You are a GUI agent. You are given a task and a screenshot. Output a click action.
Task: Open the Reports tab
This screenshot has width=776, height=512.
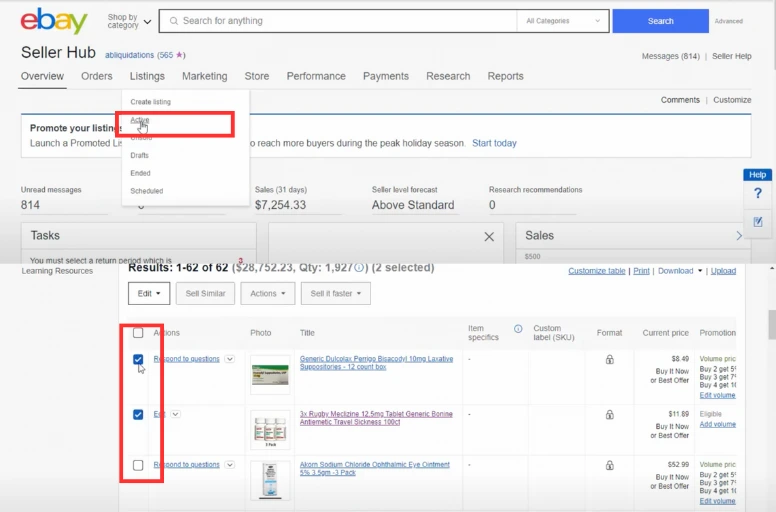[505, 76]
